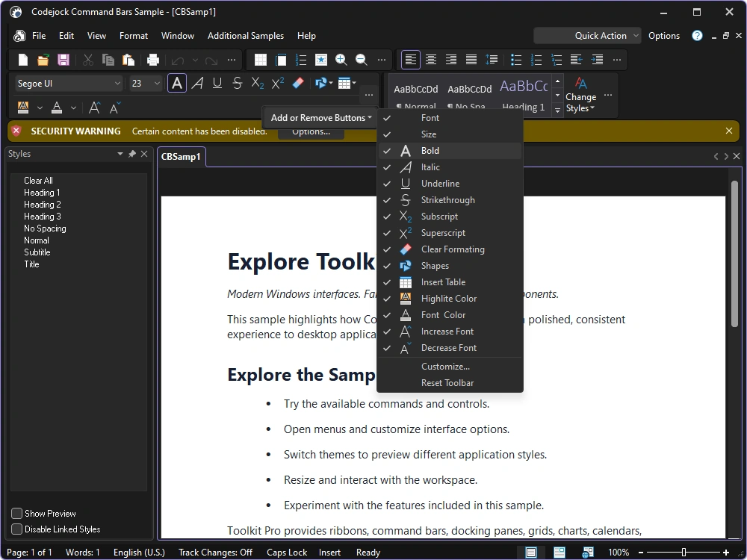The height and width of the screenshot is (560, 747).
Task: Open the Edit menu
Action: point(66,36)
